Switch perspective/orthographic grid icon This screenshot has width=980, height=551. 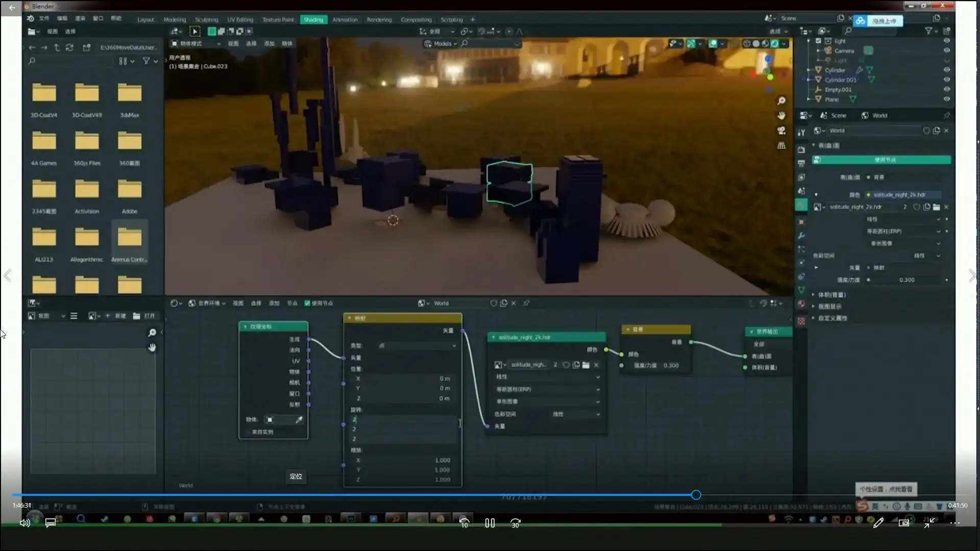click(781, 145)
